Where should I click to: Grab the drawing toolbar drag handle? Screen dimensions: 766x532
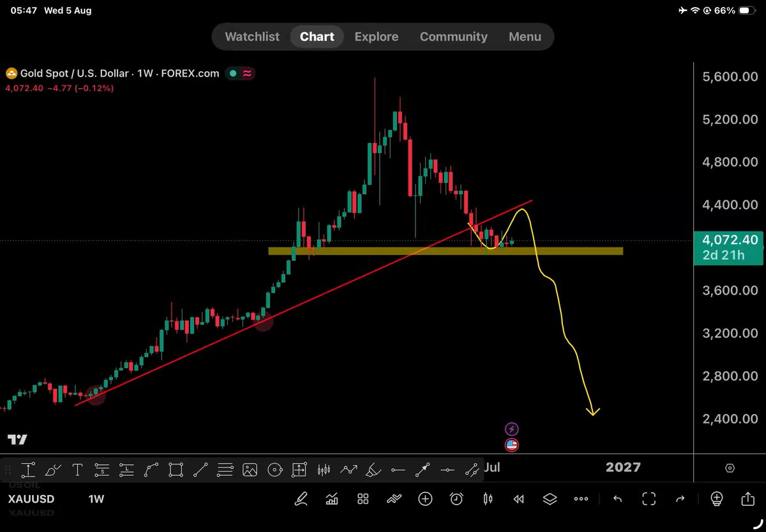coord(8,470)
